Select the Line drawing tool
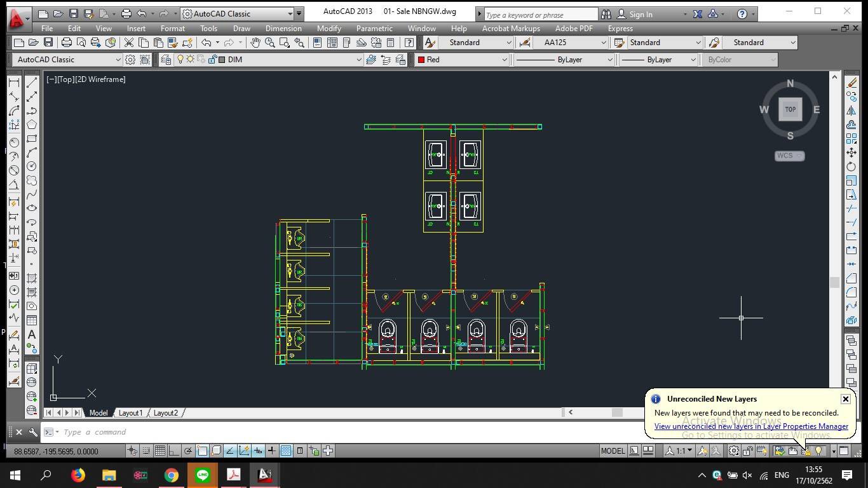The width and height of the screenshot is (868, 488). tap(32, 83)
